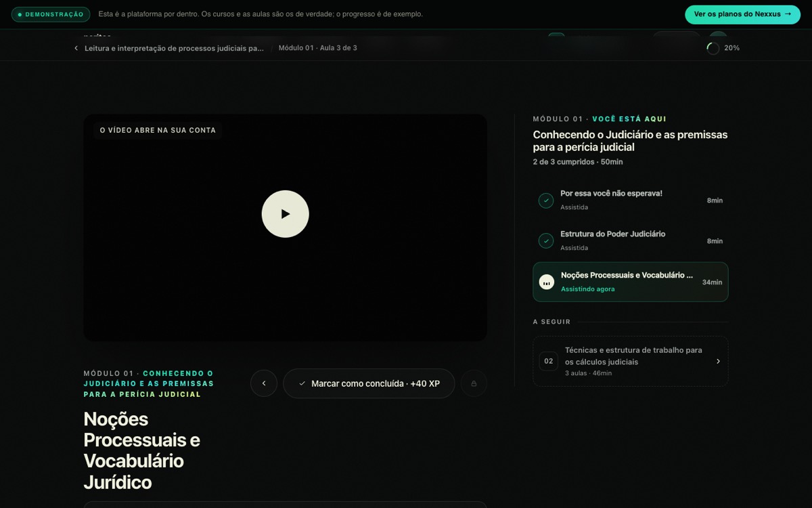Play the lesson video

[285, 214]
